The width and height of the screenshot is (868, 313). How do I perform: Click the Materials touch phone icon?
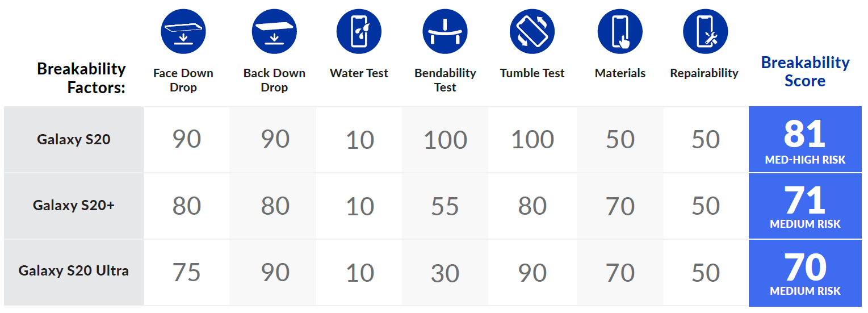620,31
